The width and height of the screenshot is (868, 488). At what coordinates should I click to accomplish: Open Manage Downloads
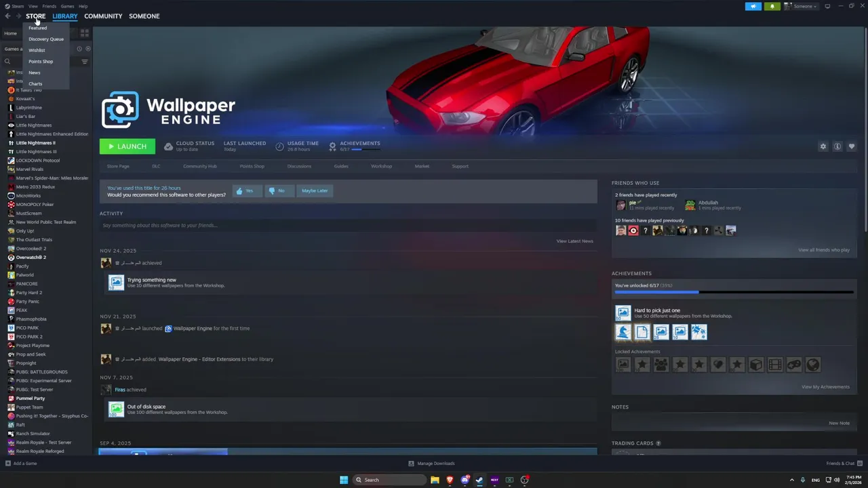tap(431, 464)
